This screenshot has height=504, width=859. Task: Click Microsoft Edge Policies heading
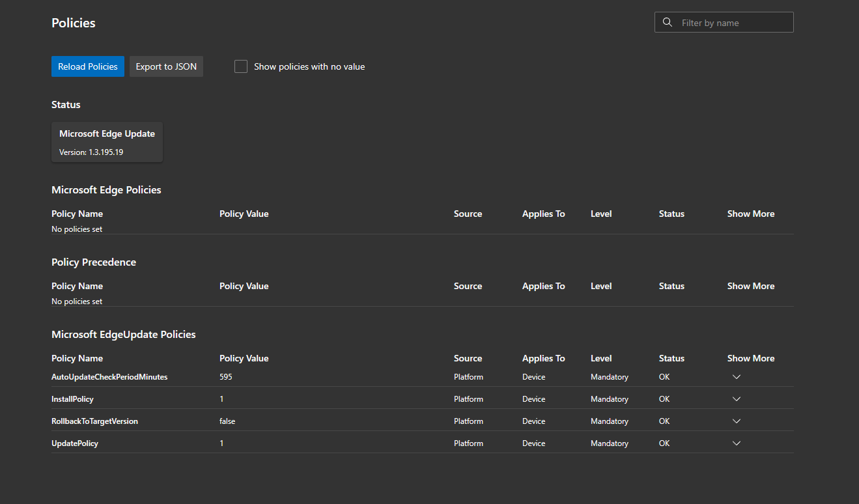pos(106,189)
